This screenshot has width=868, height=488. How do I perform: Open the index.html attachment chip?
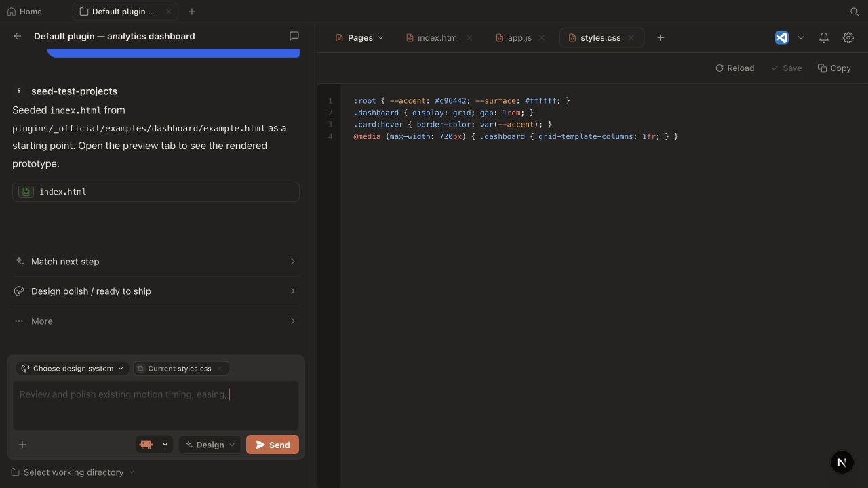pyautogui.click(x=156, y=192)
